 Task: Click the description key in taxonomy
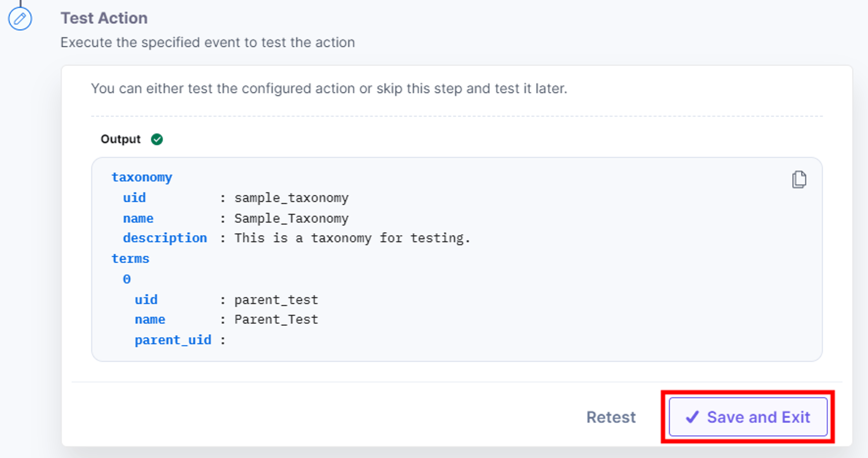coord(165,238)
